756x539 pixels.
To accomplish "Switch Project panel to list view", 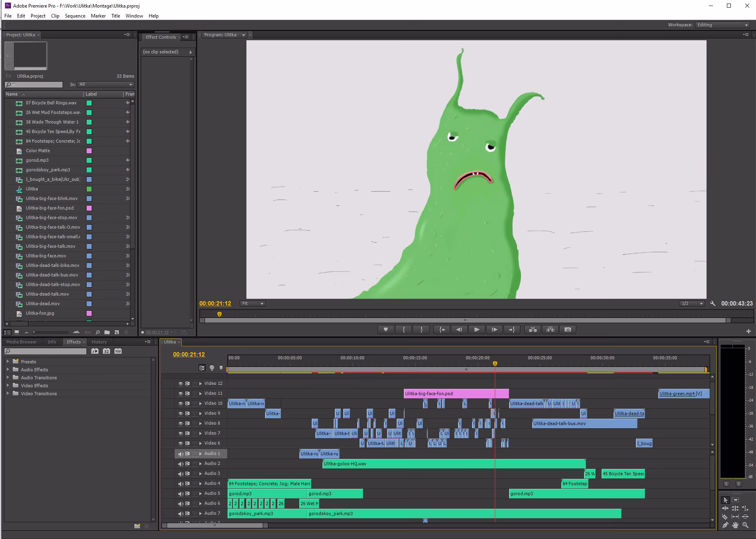I will [x=7, y=332].
